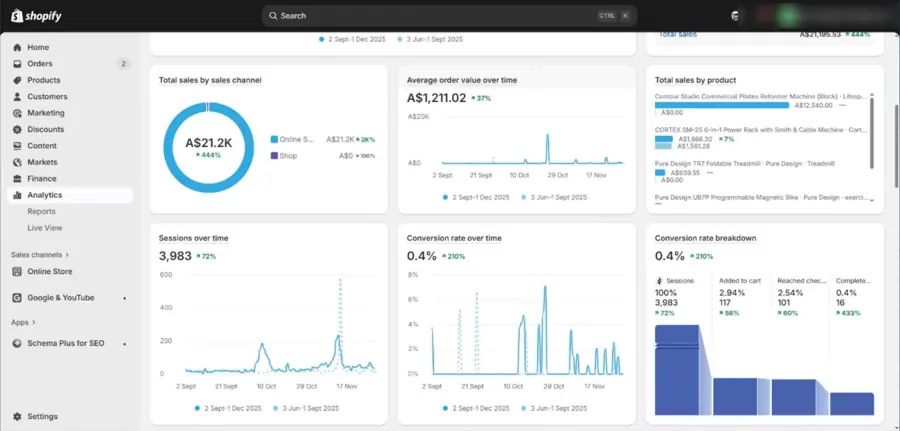Screen dimensions: 900x431
Task: Click the Home icon in sidebar
Action: click(17, 48)
